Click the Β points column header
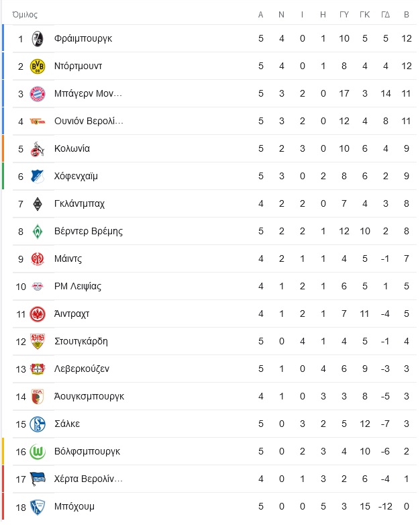Image resolution: width=420 pixels, height=525 pixels. (x=407, y=15)
